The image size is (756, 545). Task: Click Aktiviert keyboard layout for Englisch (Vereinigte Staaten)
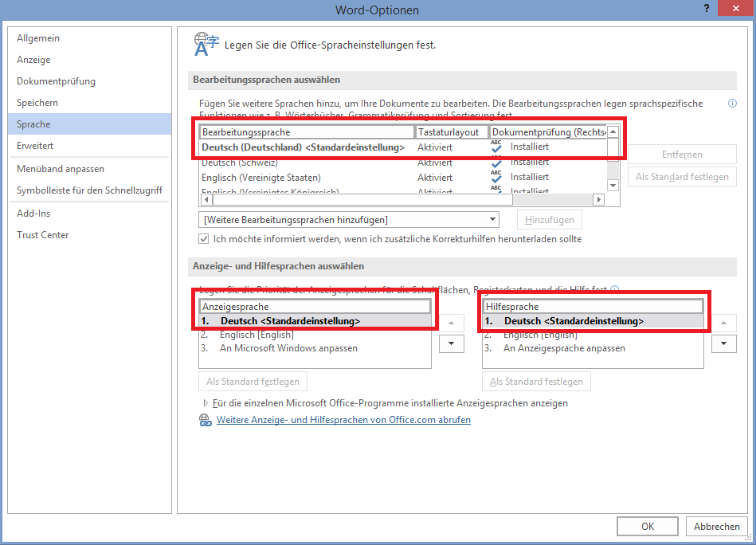[x=435, y=178]
